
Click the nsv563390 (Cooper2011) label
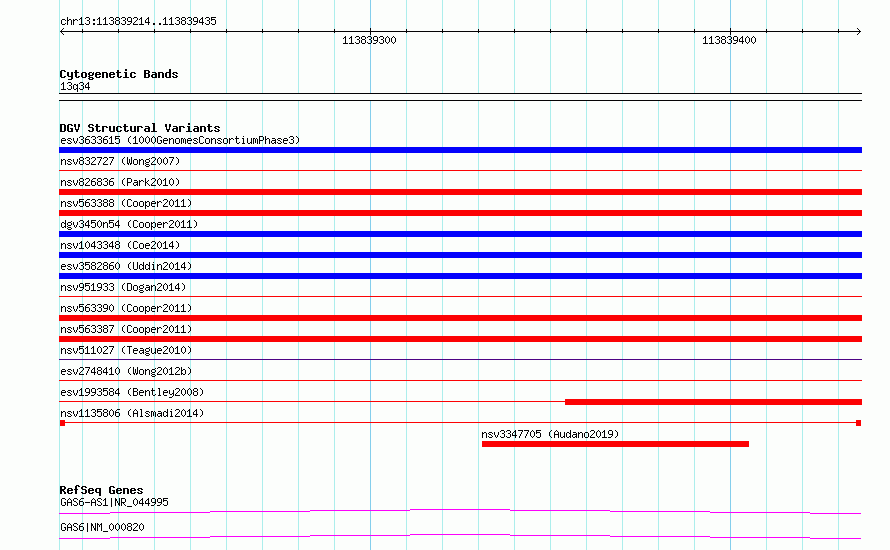(126, 308)
